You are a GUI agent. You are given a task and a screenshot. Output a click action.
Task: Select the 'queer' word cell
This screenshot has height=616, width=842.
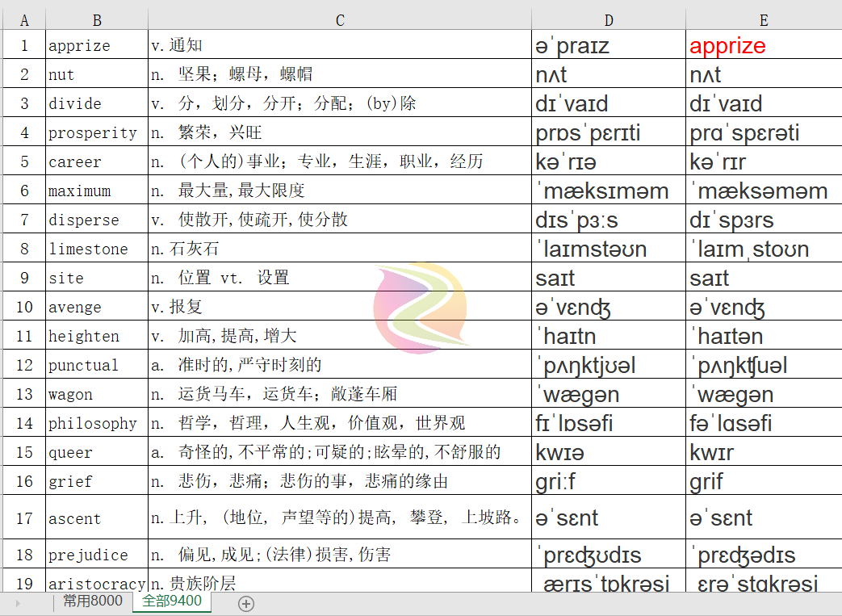tap(97, 451)
